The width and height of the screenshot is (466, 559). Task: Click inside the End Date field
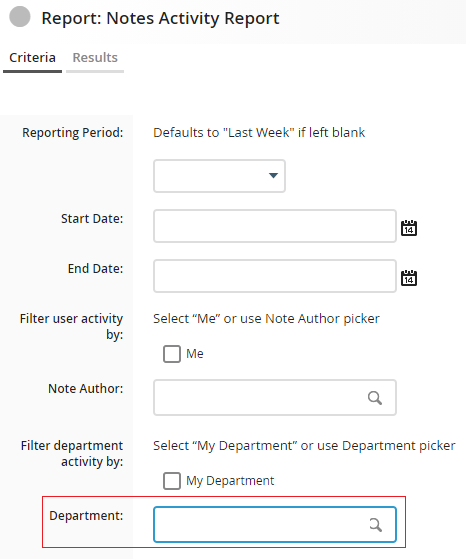point(275,276)
